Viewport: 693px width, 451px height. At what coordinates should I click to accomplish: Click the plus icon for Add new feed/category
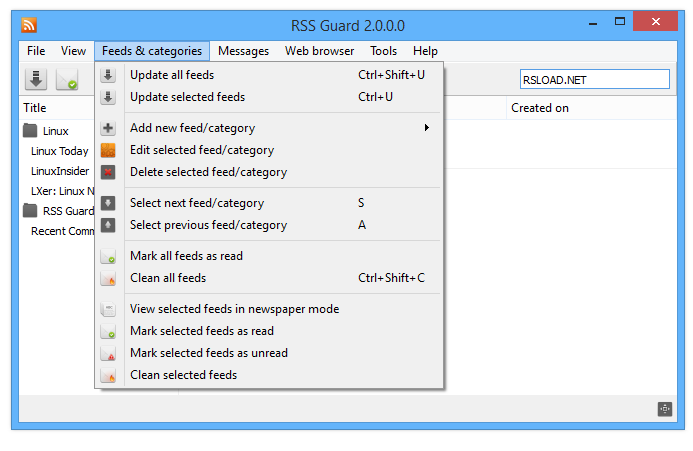[x=108, y=128]
